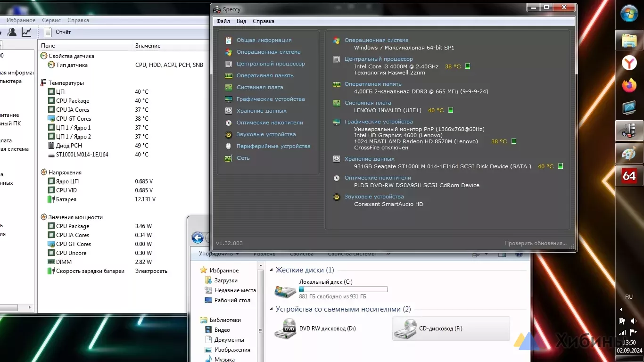
Task: Open the Вид menu in Speccy
Action: [x=241, y=21]
